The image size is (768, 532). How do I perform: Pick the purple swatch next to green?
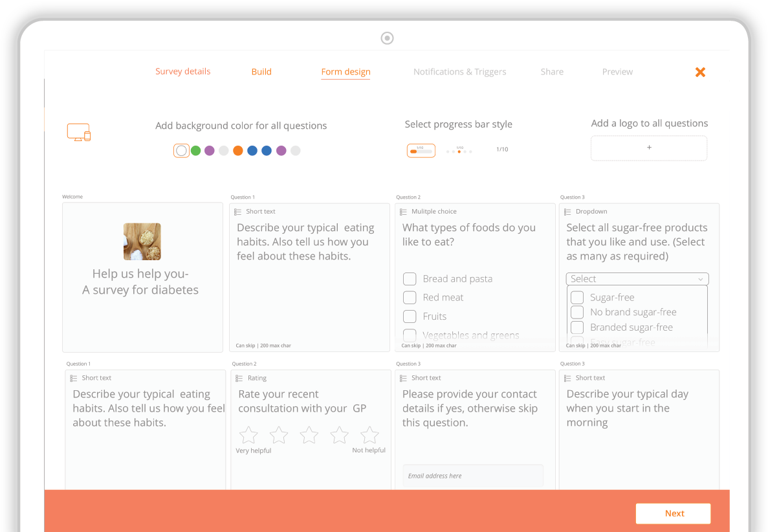(210, 150)
